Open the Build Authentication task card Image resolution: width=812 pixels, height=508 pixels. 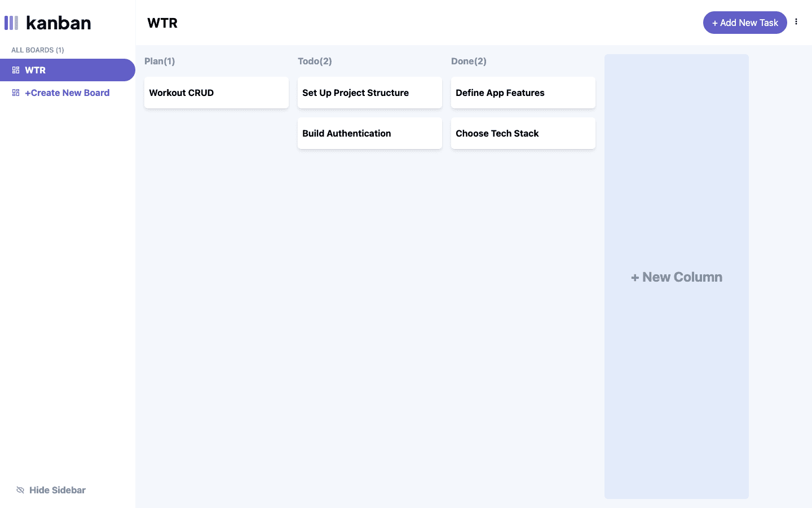click(370, 133)
